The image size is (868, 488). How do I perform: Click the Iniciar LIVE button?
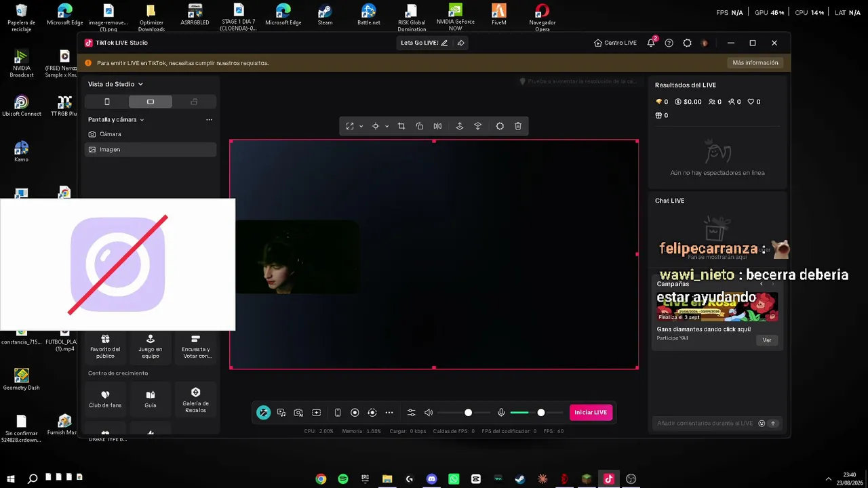[591, 412]
